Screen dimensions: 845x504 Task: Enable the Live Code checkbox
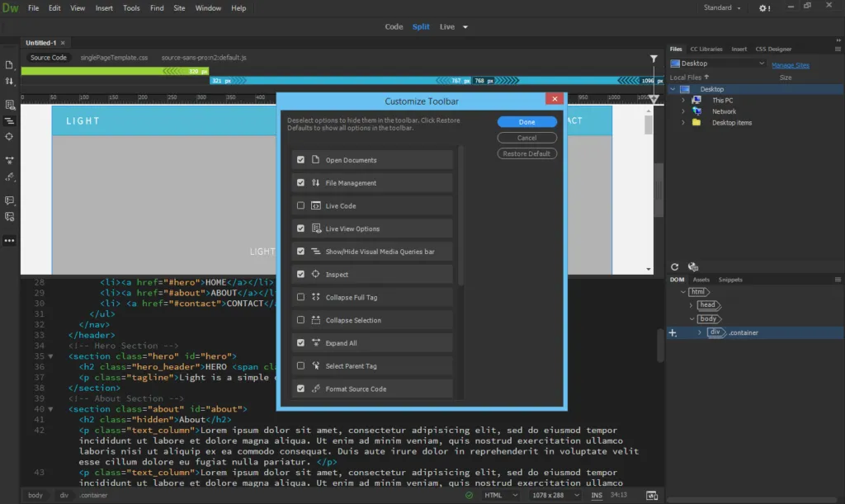(300, 205)
